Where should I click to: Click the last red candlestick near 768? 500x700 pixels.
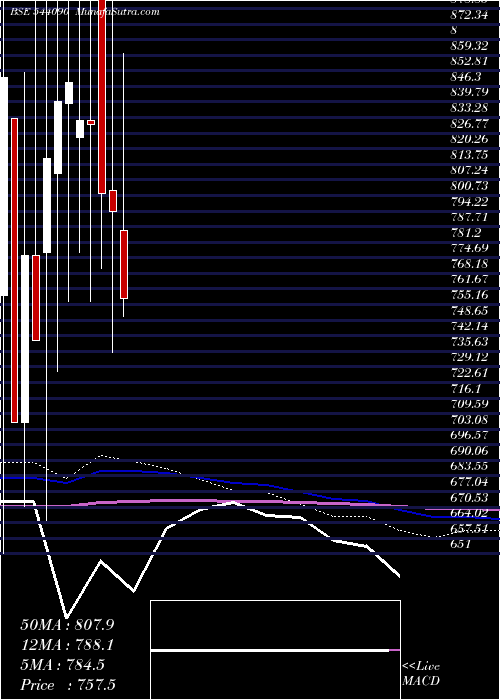[x=124, y=264]
